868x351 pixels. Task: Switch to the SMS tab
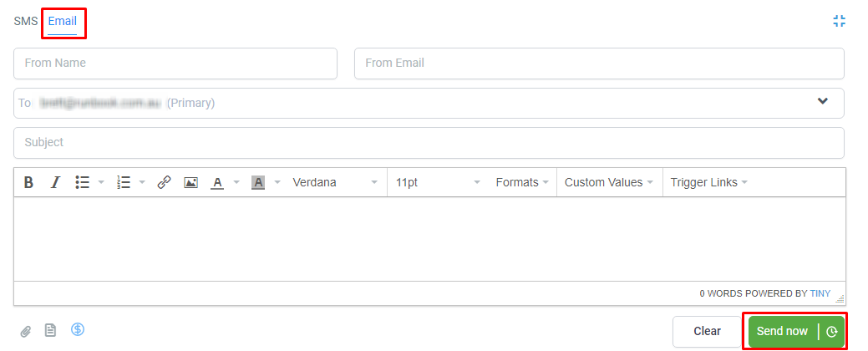point(26,22)
